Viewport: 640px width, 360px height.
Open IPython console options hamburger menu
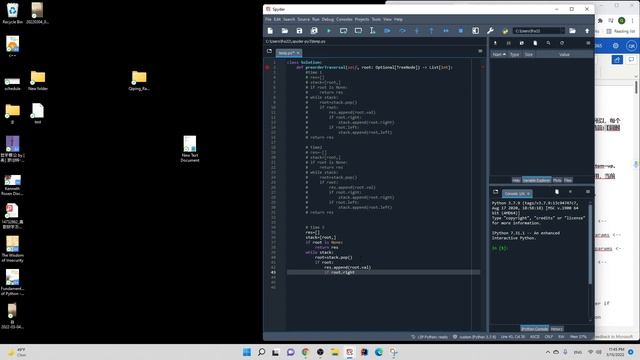pyautogui.click(x=588, y=191)
